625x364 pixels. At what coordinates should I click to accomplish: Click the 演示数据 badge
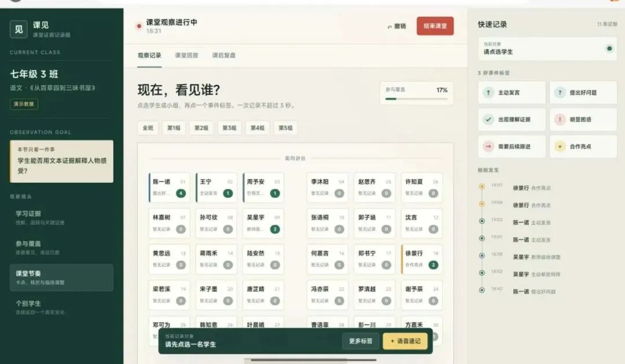pyautogui.click(x=24, y=104)
